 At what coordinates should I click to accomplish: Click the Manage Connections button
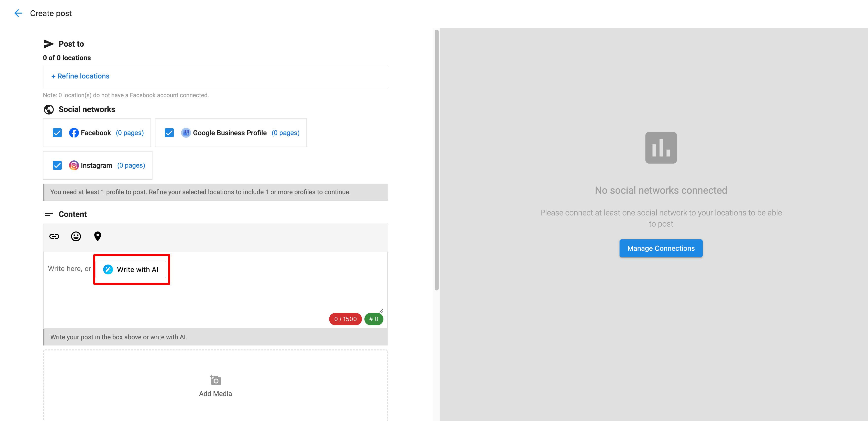click(x=661, y=249)
